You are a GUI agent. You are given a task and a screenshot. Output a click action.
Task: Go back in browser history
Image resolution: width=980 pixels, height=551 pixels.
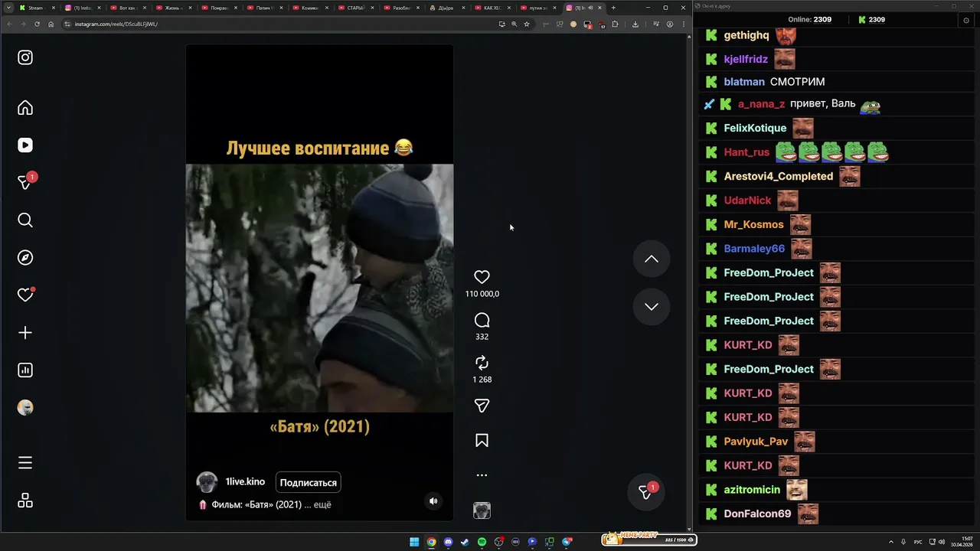[9, 24]
